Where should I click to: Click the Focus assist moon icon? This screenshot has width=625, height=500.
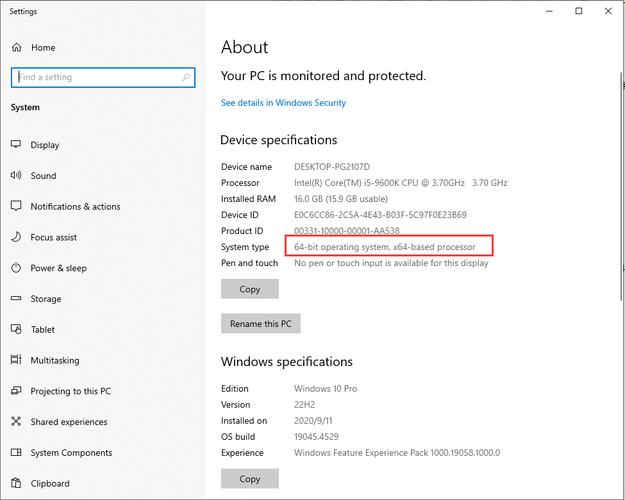pyautogui.click(x=16, y=238)
